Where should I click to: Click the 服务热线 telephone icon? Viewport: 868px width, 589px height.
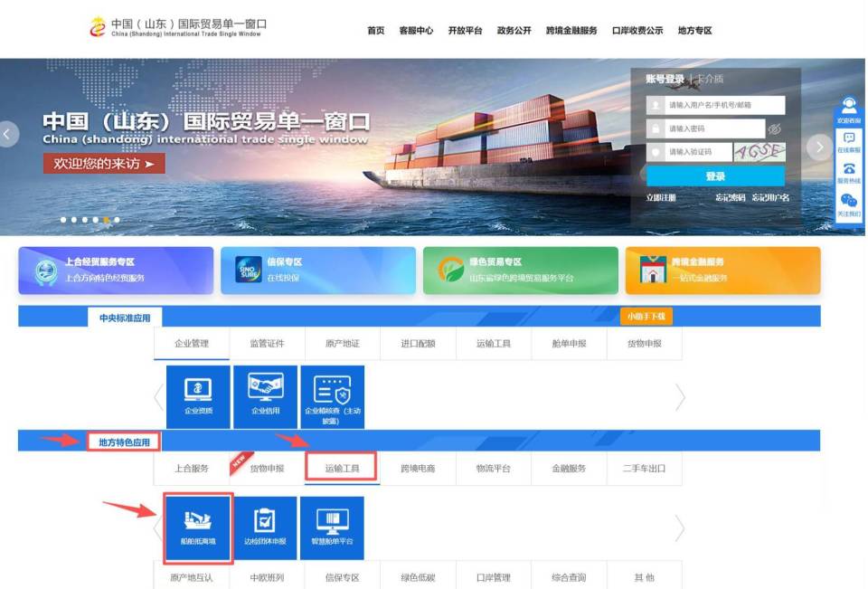(849, 173)
